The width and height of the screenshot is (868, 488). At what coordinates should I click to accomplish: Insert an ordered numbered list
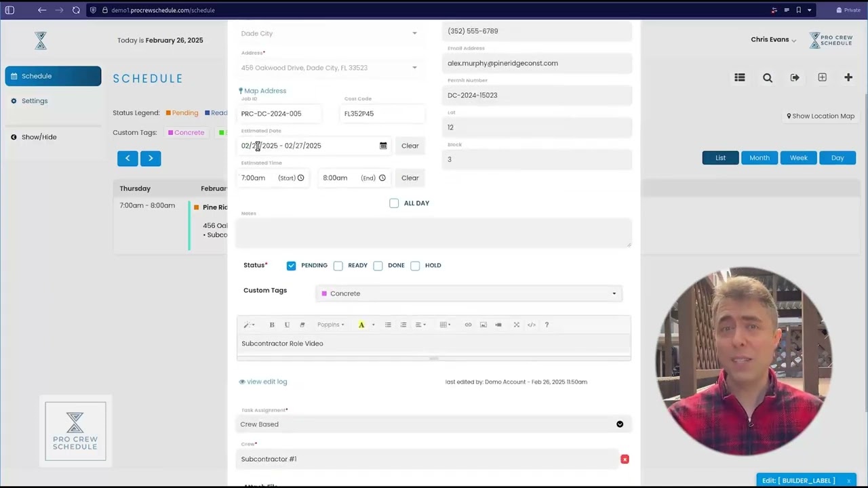403,325
